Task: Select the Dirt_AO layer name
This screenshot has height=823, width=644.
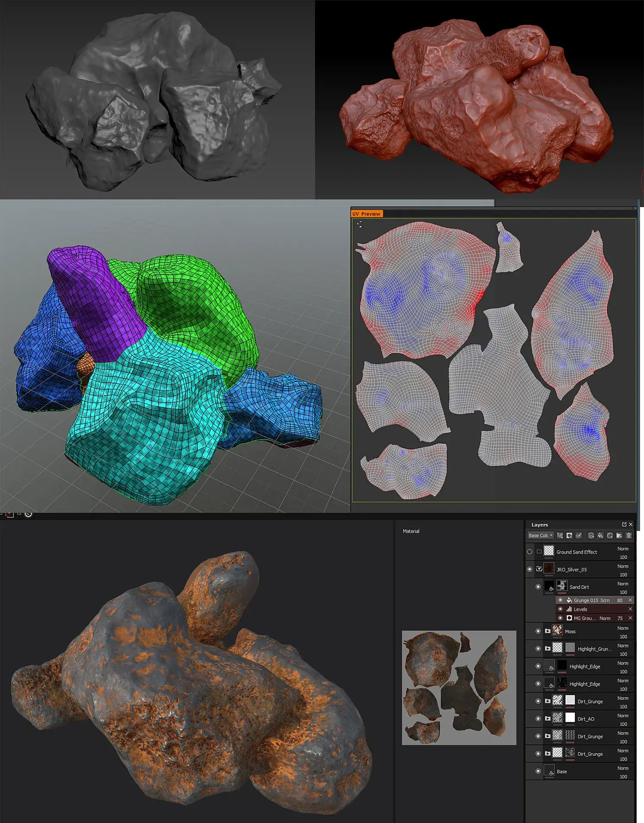Action: tap(586, 719)
